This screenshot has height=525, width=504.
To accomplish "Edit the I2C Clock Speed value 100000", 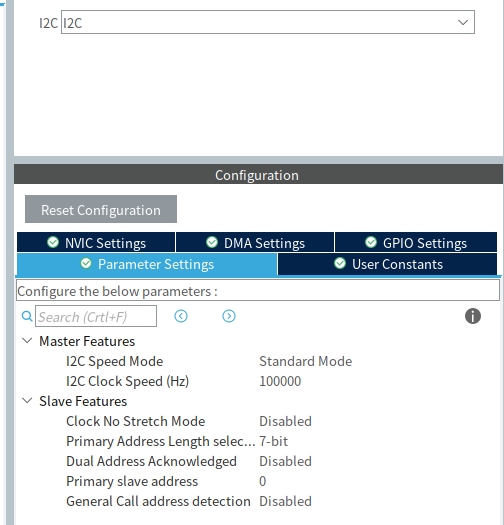I will (x=280, y=381).
